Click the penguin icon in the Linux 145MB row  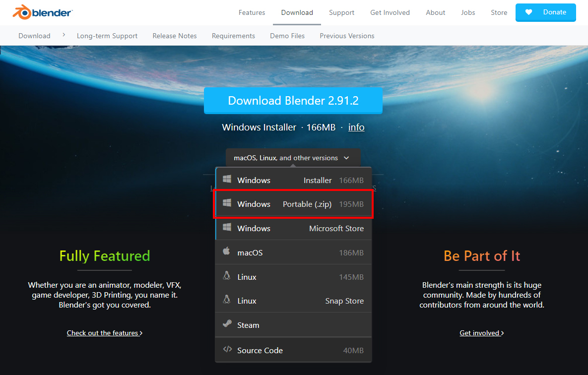point(226,276)
